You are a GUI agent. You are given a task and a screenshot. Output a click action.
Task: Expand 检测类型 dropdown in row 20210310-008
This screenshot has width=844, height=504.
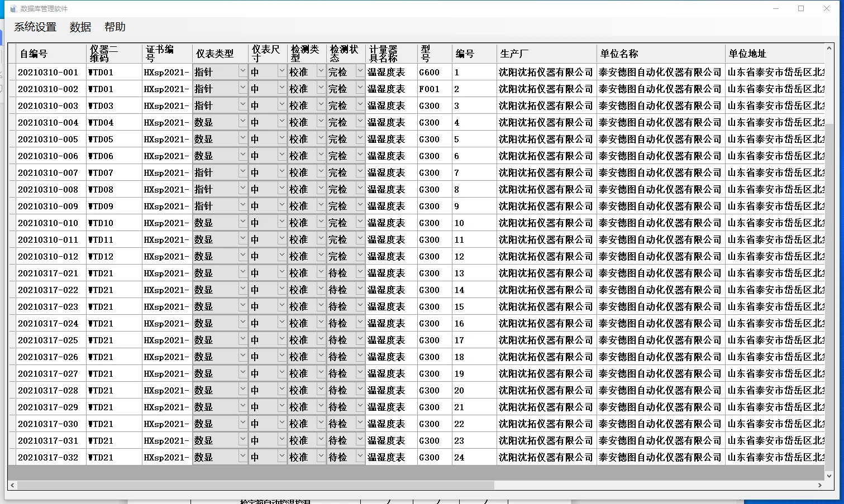pos(321,189)
